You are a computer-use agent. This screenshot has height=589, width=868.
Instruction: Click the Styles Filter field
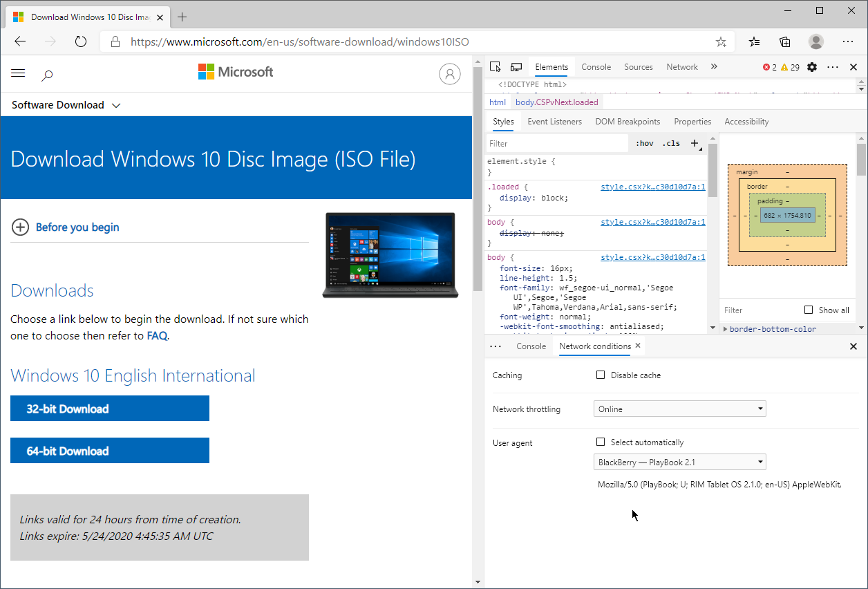tap(556, 144)
